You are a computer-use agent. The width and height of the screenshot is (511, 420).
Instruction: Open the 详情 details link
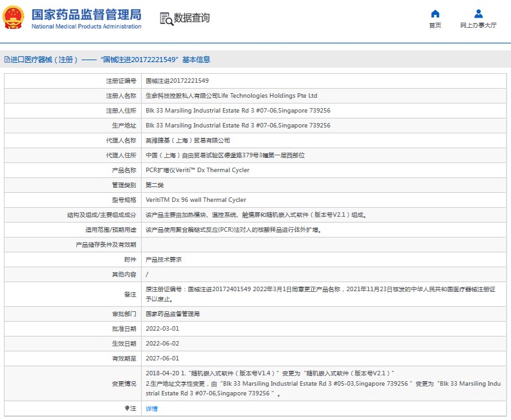(151, 408)
